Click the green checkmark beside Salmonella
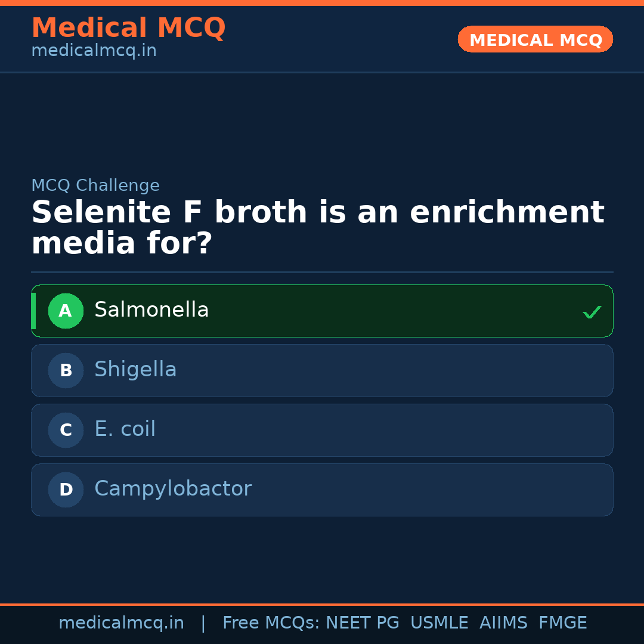This screenshot has height=644, width=644. [x=592, y=312]
